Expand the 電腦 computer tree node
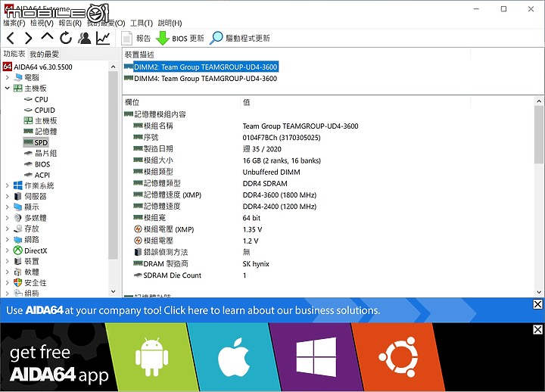Viewport: 545px width, 392px height. (8, 77)
